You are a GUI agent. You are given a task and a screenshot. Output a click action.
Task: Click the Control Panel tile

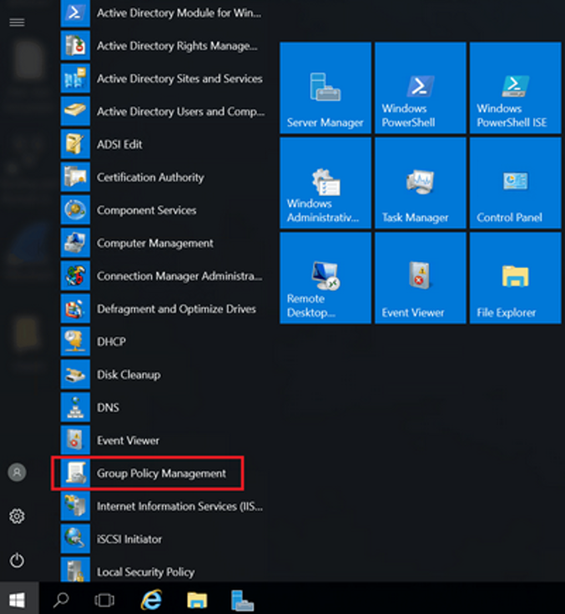pos(515,183)
